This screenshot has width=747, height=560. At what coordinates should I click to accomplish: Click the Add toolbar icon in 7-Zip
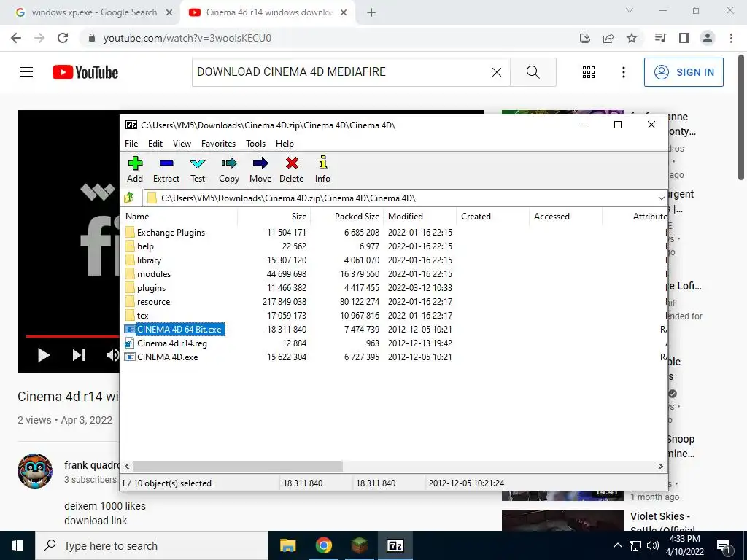pyautogui.click(x=135, y=169)
